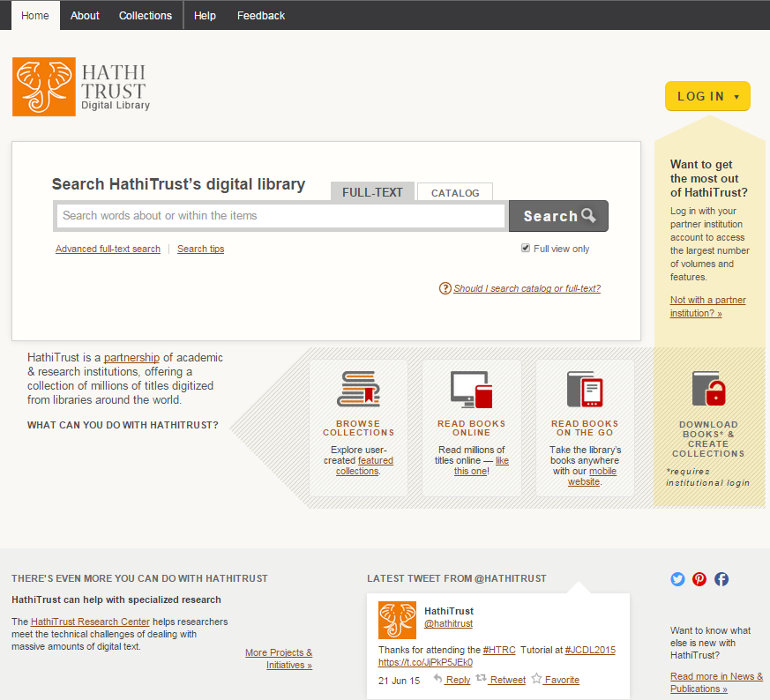The image size is (770, 700).
Task: Open Advanced full-text search link
Action: (x=108, y=249)
